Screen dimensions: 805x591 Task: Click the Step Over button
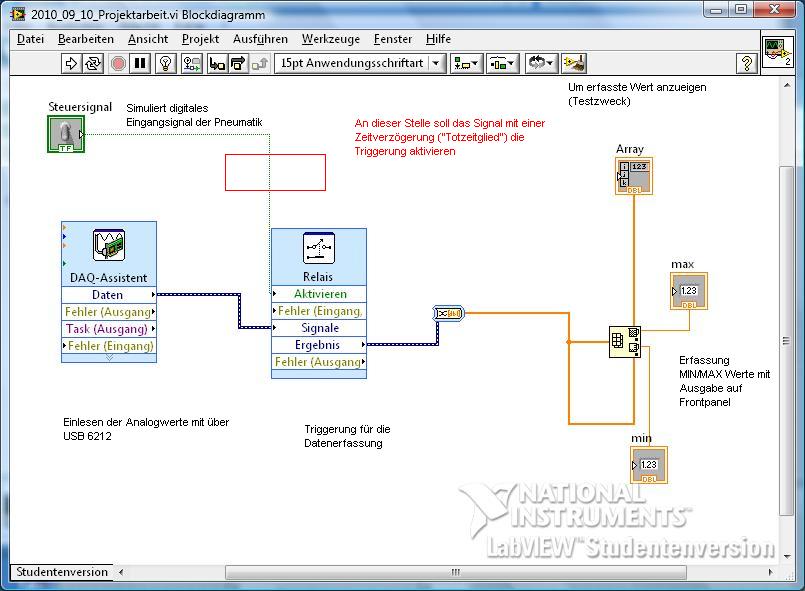tap(238, 64)
